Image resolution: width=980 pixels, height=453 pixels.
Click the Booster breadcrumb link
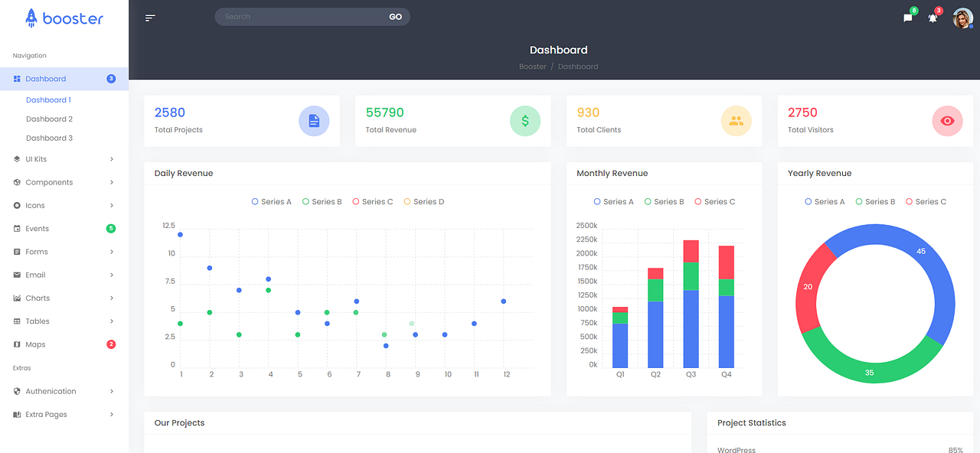tap(533, 67)
